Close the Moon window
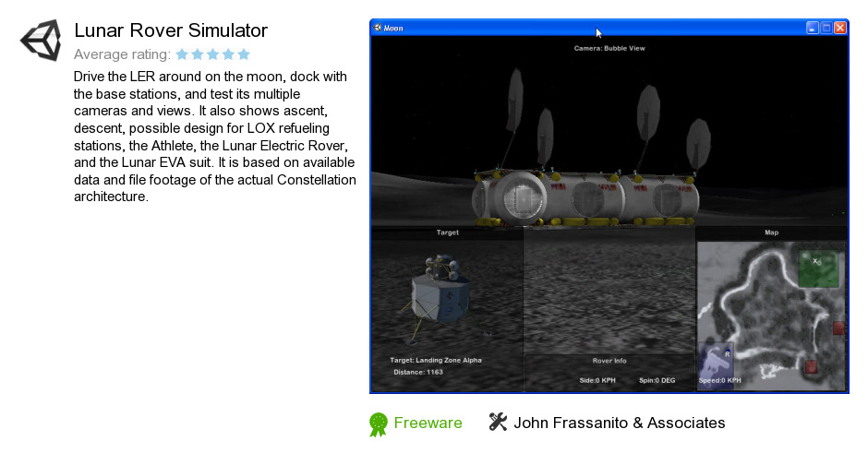The width and height of the screenshot is (868, 465). [x=840, y=28]
